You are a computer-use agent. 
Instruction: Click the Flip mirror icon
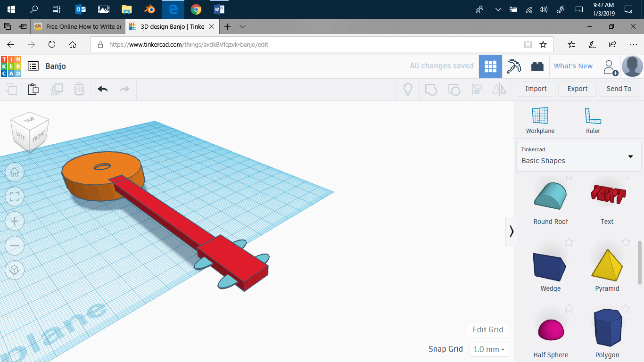coord(499,89)
